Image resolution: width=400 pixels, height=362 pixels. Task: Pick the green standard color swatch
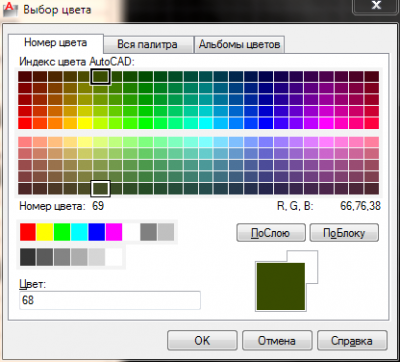(x=62, y=232)
